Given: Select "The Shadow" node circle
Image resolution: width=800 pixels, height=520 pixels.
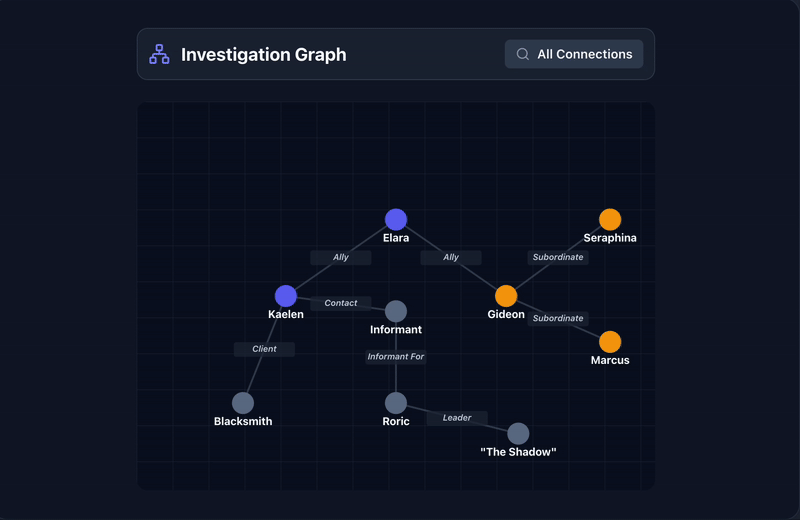Looking at the screenshot, I should [x=518, y=434].
